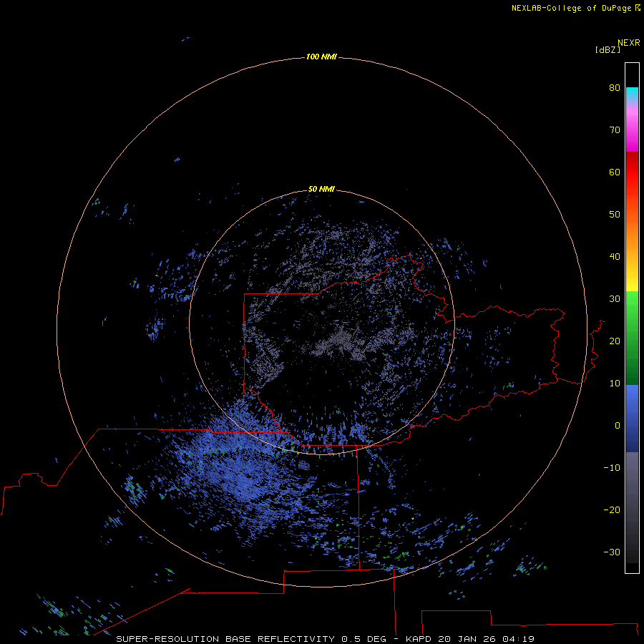Click the 40 value on the dBZ scale
This screenshot has width=644, height=644.
pos(615,257)
